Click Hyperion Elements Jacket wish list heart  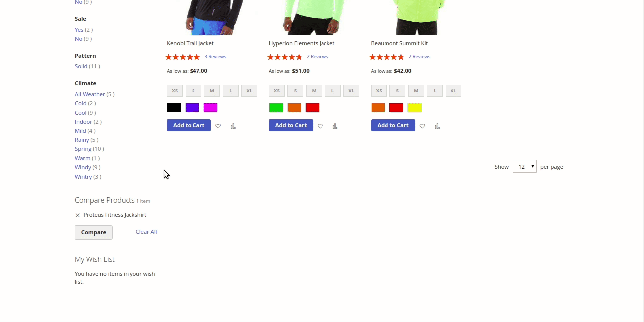point(320,126)
